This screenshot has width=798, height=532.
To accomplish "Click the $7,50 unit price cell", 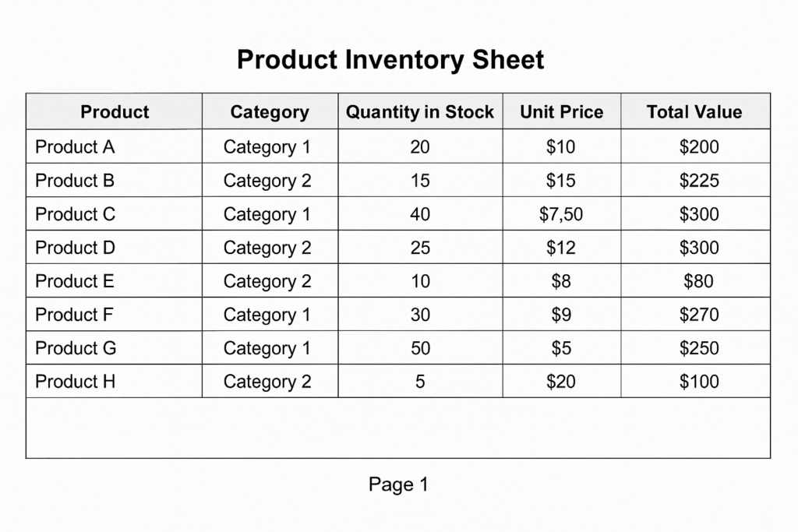I will (x=561, y=213).
